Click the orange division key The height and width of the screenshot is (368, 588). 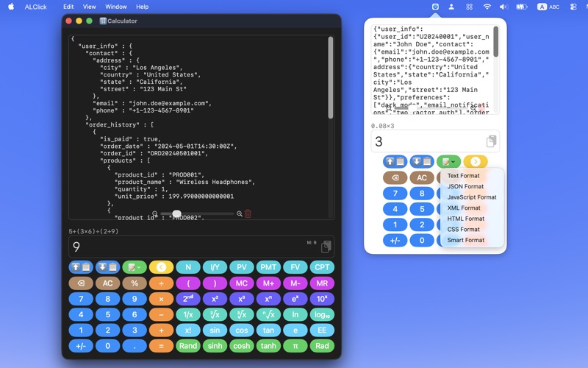[x=161, y=283]
